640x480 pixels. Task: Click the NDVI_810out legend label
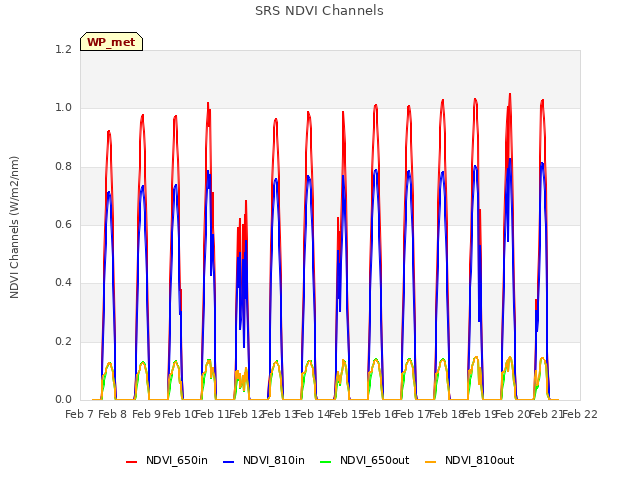[x=480, y=460]
